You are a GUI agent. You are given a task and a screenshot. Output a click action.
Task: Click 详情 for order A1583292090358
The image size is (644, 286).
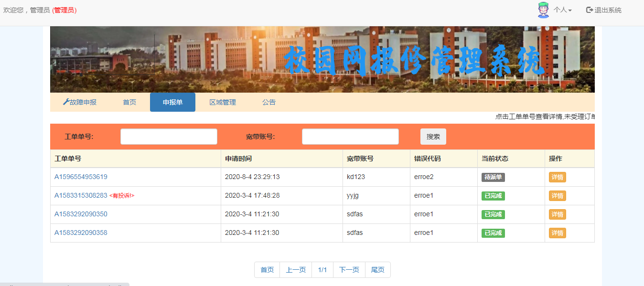pyautogui.click(x=558, y=233)
